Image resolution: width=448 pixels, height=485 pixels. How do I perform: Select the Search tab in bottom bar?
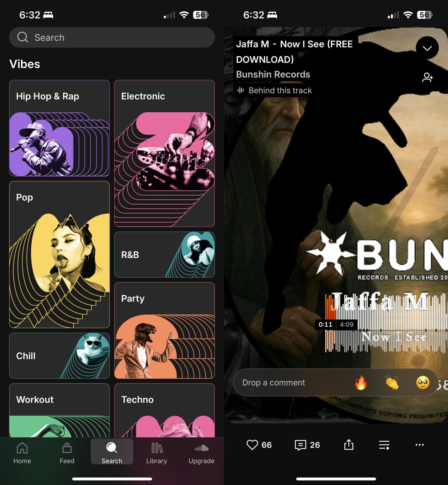pos(112,452)
